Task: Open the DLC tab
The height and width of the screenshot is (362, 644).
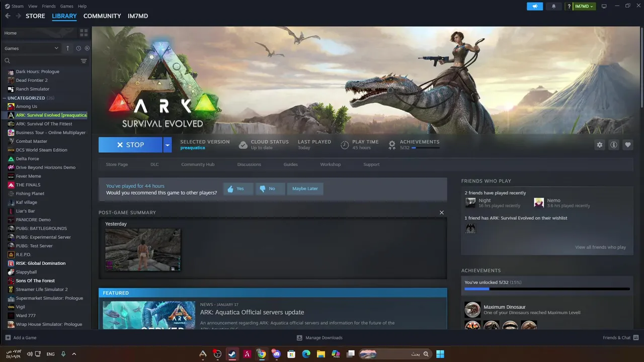Action: coord(154,164)
